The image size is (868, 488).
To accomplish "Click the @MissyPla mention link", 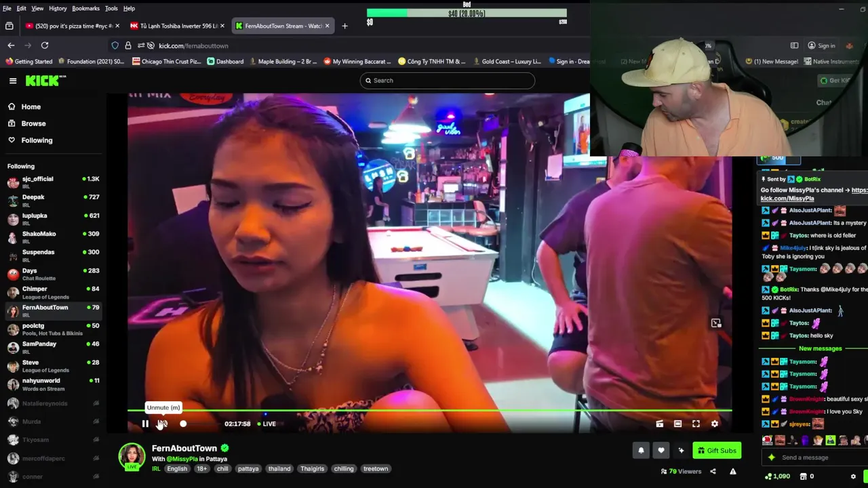I will tap(182, 459).
